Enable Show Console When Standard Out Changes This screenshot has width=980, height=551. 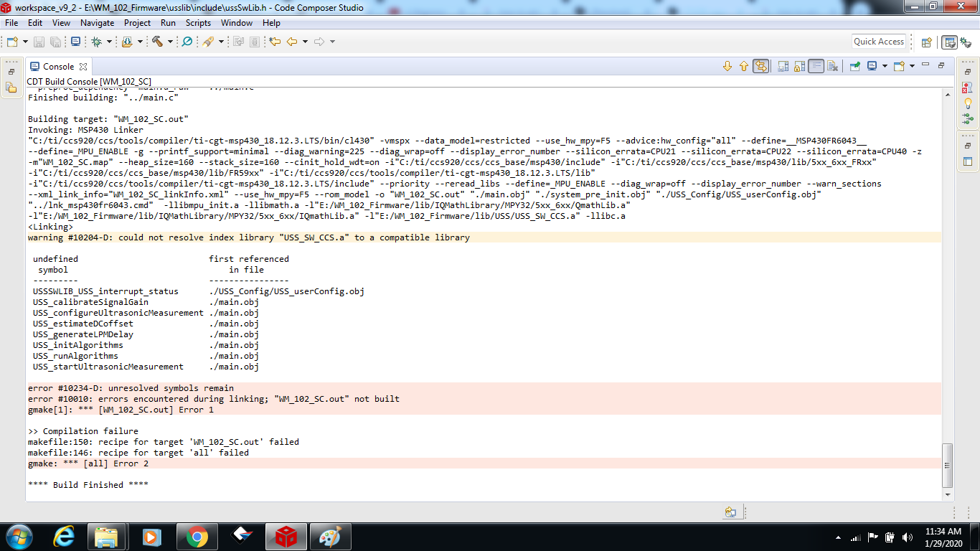781,65
